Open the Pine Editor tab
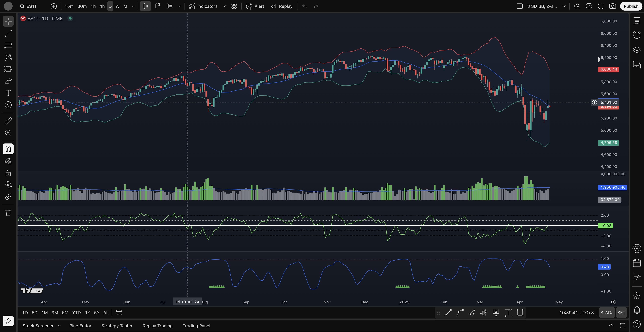Screen dimensions: 644x332 tap(80, 326)
